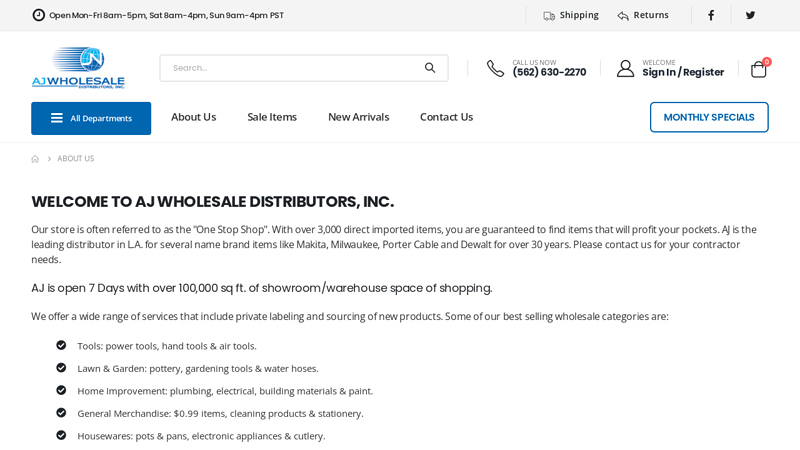Call the (562) 630-2270 phone number
Image resolution: width=800 pixels, height=450 pixels.
click(x=549, y=72)
